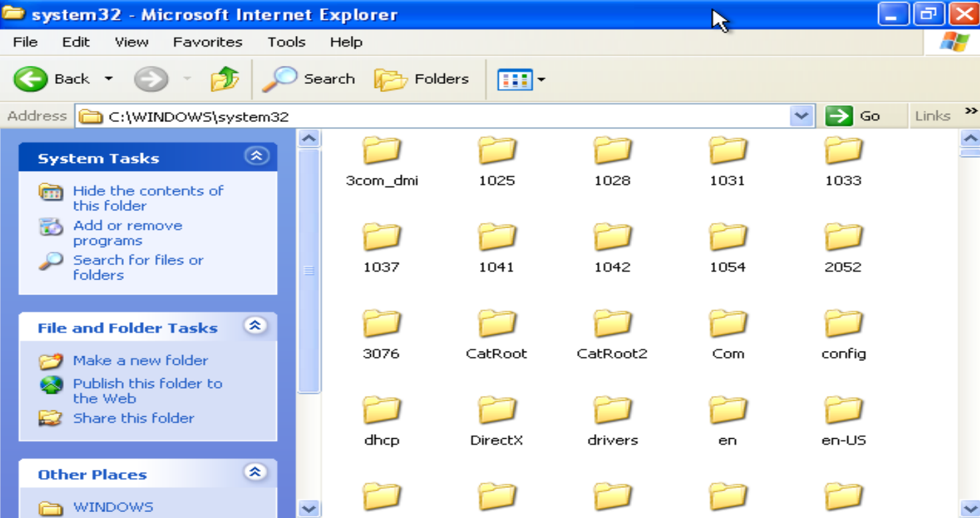Collapse the File and Folder Tasks panel

click(x=256, y=326)
